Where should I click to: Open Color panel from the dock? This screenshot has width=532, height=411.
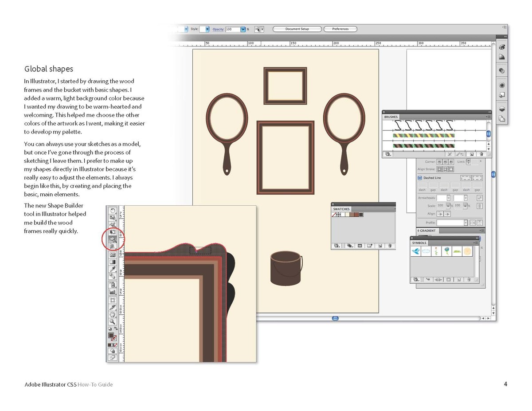(502, 47)
